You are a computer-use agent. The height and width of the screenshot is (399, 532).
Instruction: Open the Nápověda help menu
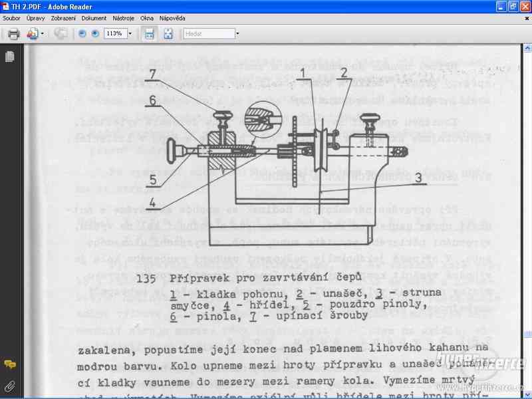172,18
